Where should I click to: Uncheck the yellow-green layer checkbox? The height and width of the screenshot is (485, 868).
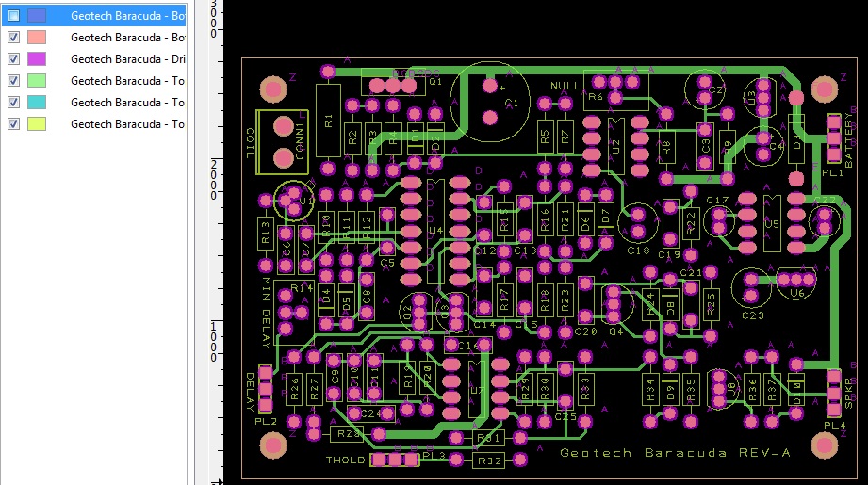coord(14,124)
